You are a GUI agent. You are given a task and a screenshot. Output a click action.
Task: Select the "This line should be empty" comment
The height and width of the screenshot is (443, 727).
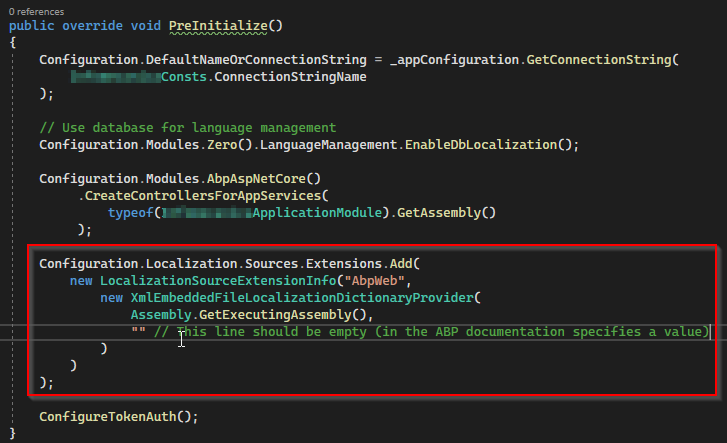[432, 332]
